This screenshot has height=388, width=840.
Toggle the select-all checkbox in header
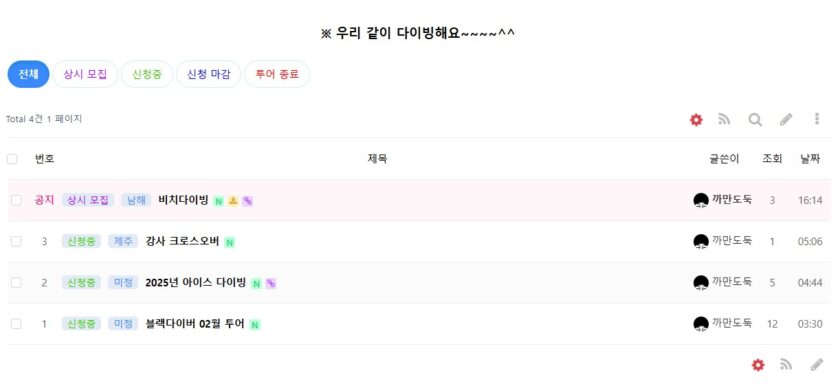[x=12, y=159]
